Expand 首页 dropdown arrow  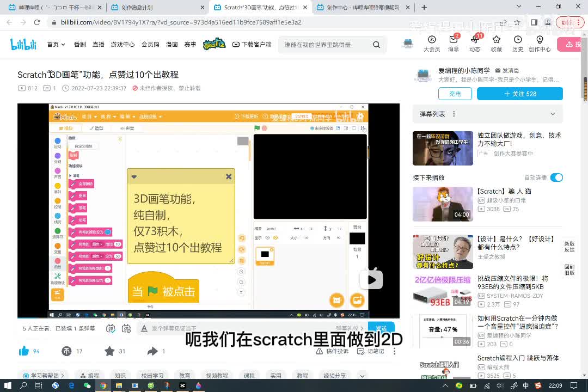(63, 45)
